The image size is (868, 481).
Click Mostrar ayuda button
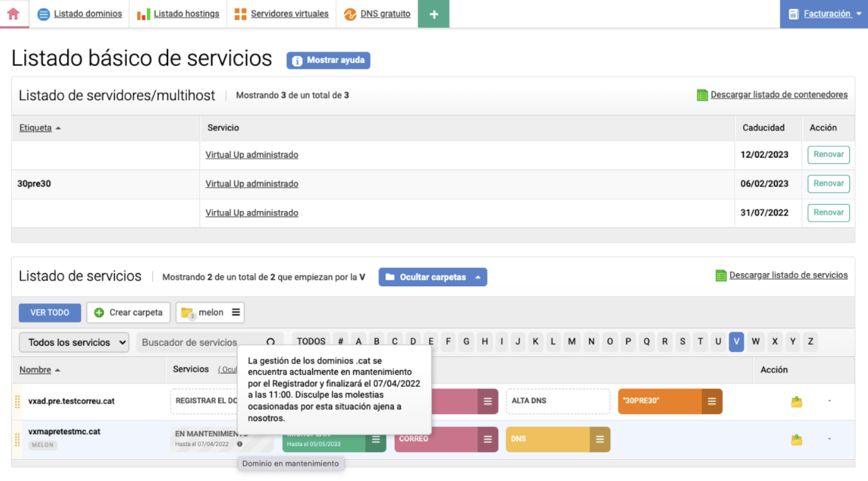tap(329, 60)
